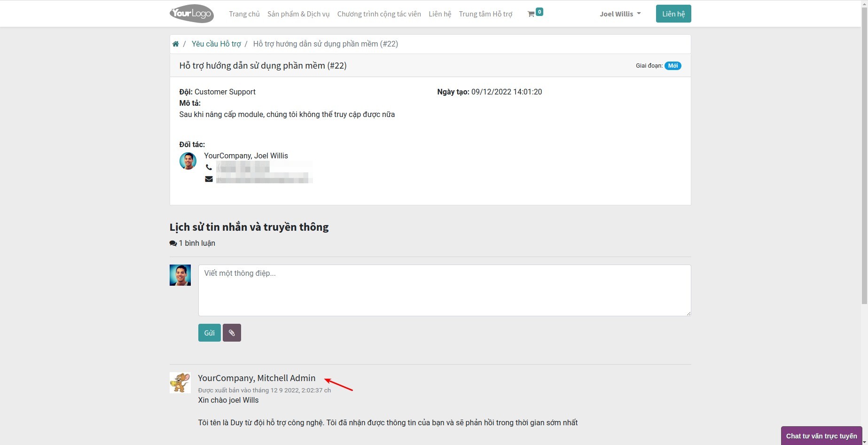Click the home icon in breadcrumb
868x445 pixels.
tap(175, 44)
